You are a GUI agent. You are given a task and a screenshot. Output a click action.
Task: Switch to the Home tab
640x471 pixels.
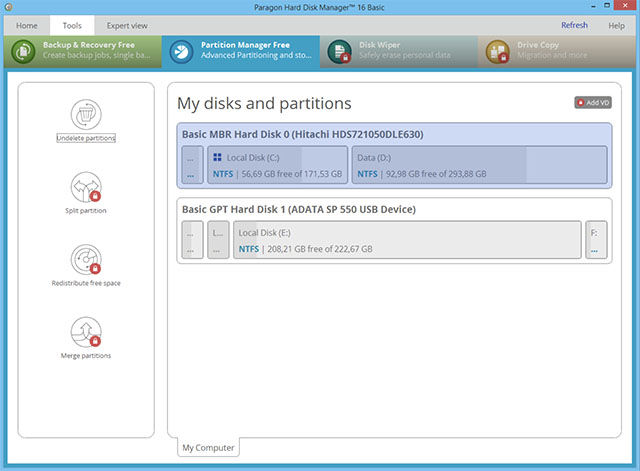(x=26, y=25)
